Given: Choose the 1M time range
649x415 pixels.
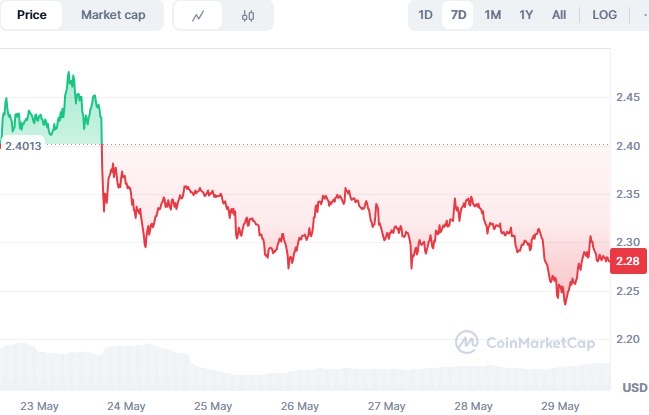Looking at the screenshot, I should pyautogui.click(x=493, y=15).
